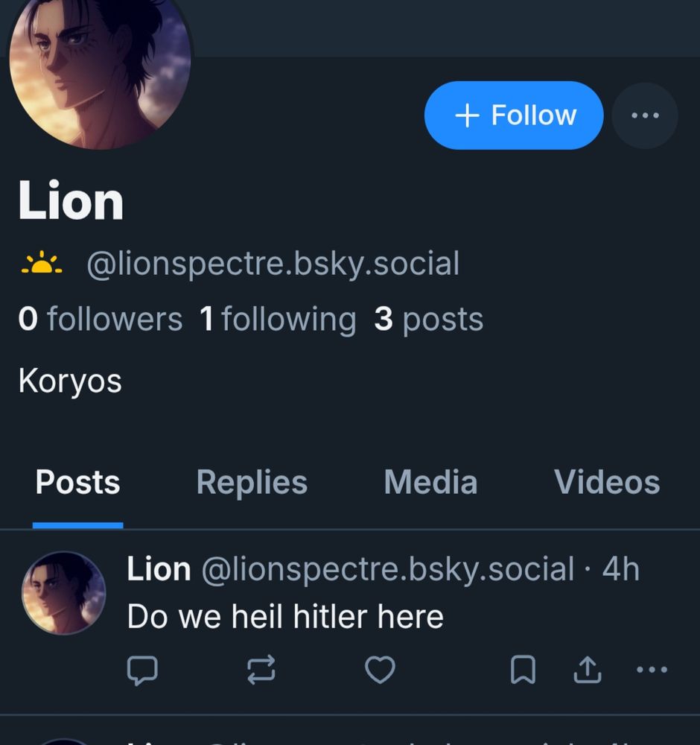
Task: Reply to the post via comment icon
Action: pos(142,670)
